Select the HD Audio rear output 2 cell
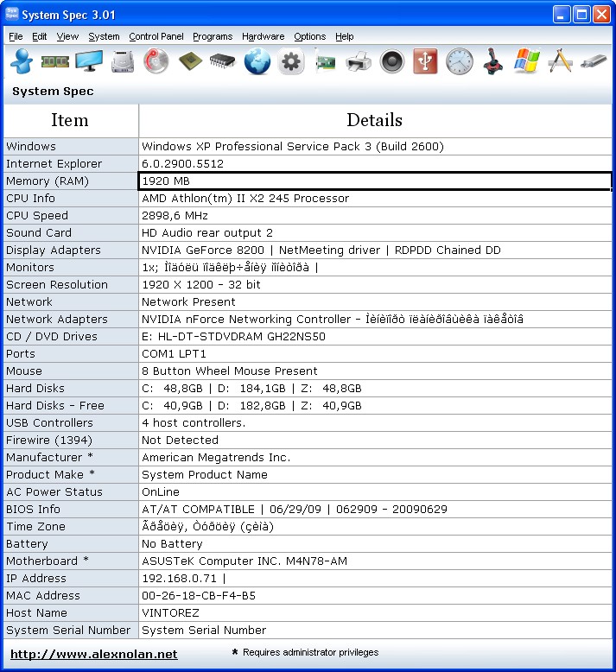This screenshot has width=616, height=672. [375, 232]
